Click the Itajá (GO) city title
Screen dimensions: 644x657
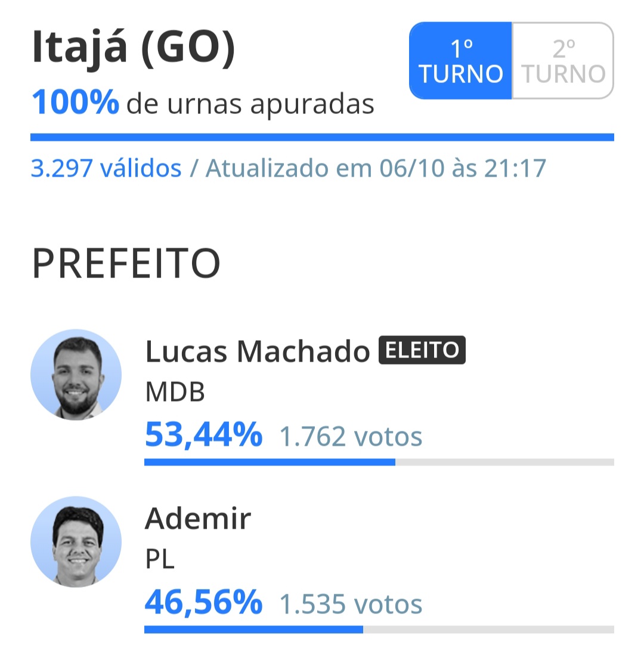tap(134, 47)
